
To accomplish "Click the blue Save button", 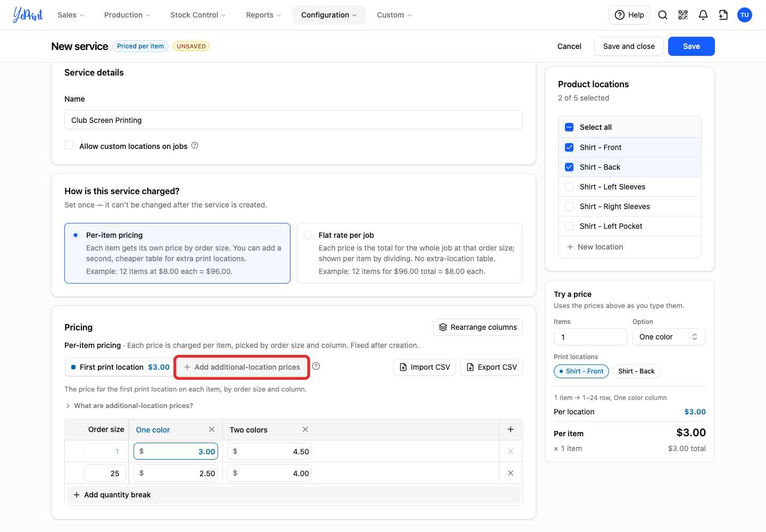I will tap(692, 46).
